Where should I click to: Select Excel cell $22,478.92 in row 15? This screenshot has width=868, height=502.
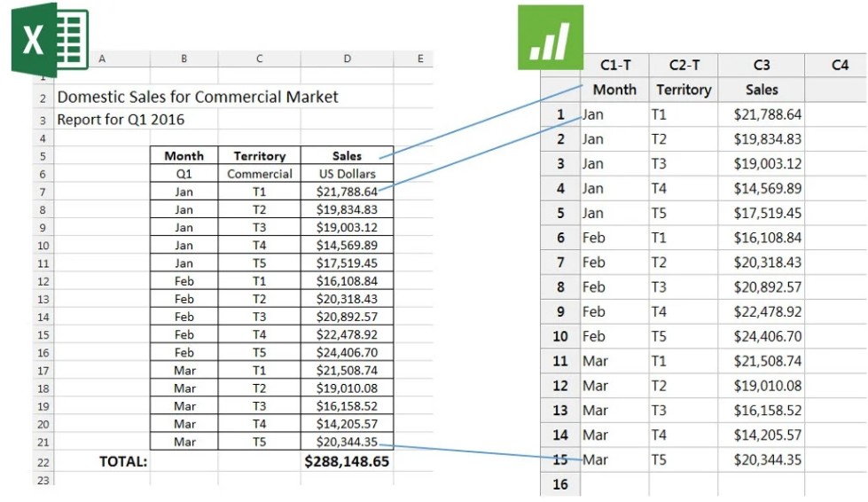347,334
